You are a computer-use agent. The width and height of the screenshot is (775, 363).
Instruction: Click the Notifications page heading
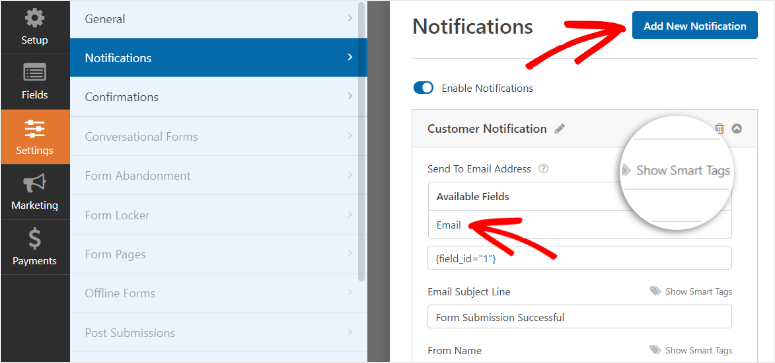point(473,26)
